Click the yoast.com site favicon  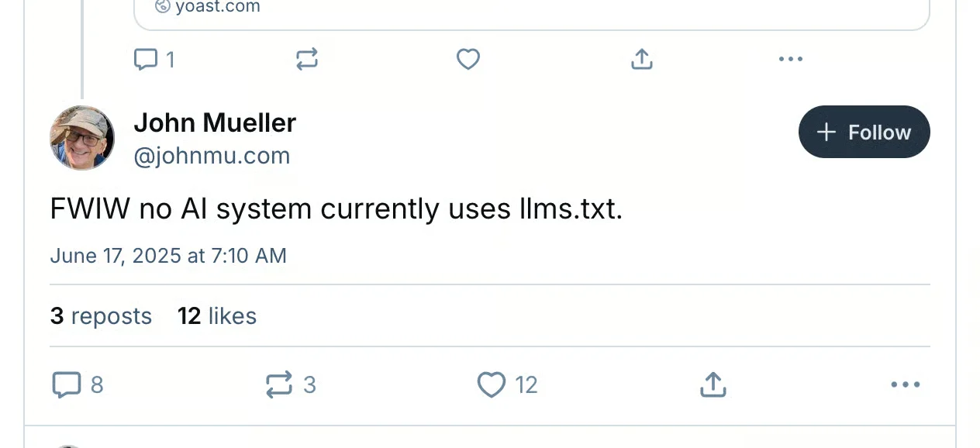[x=160, y=6]
